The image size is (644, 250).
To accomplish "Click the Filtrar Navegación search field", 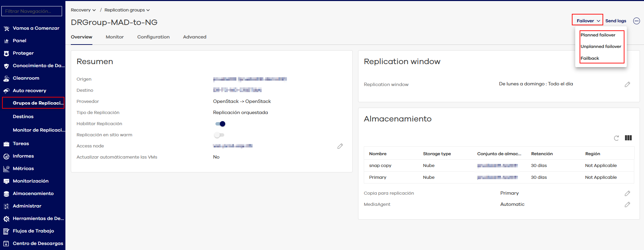I will pyautogui.click(x=32, y=11).
